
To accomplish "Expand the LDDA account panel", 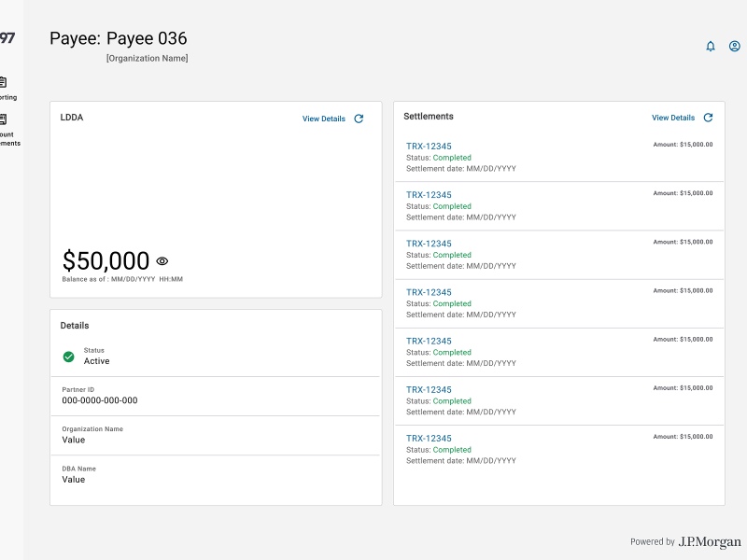I will pyautogui.click(x=70, y=118).
